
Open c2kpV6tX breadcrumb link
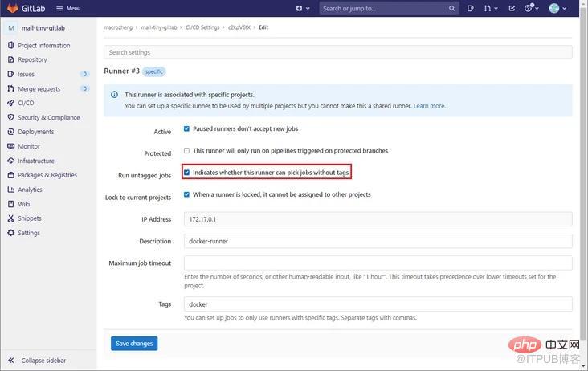pos(239,27)
